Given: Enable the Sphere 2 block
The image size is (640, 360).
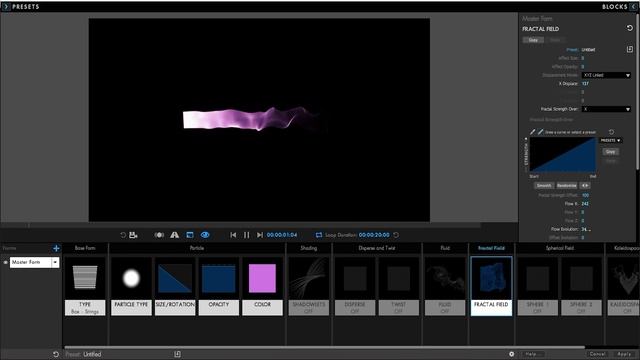Looking at the screenshot, I should tap(581, 286).
